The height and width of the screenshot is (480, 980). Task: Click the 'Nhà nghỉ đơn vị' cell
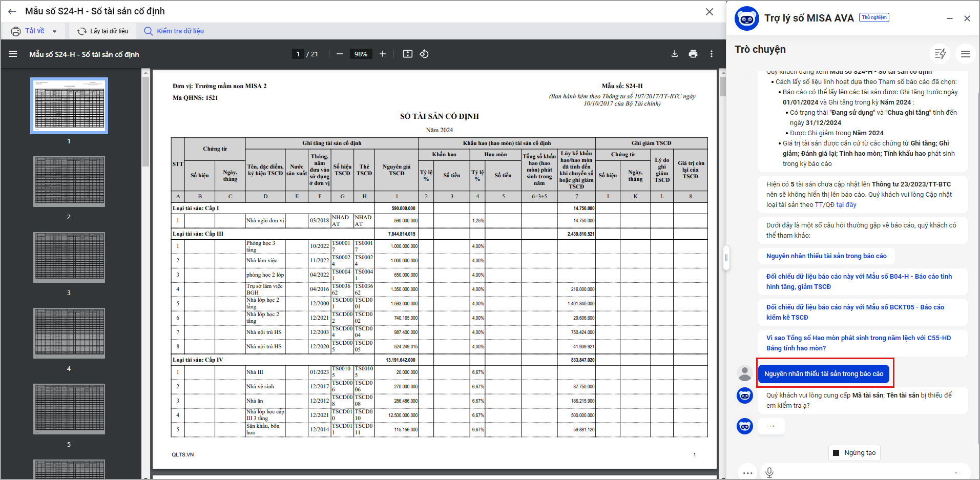pyautogui.click(x=265, y=221)
